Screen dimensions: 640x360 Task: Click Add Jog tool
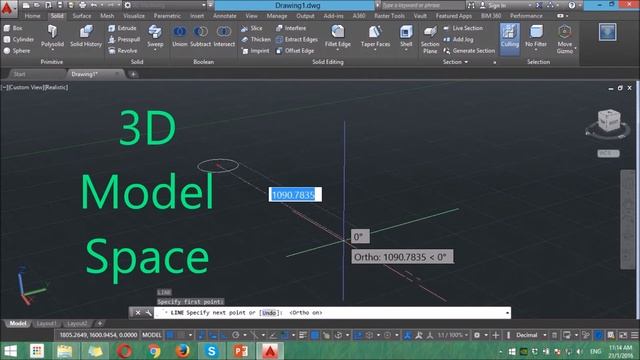click(x=458, y=40)
